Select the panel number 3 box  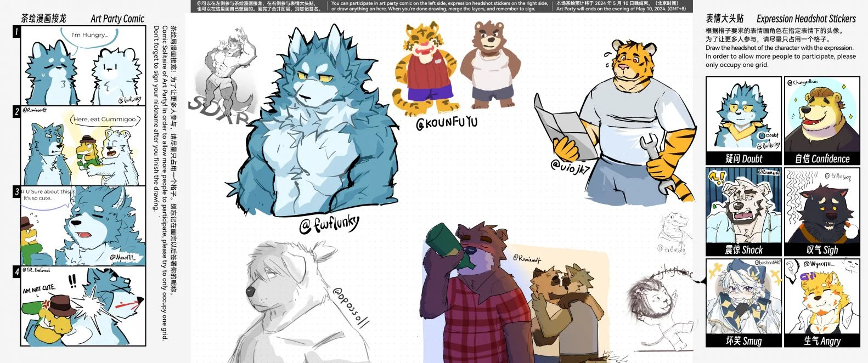[16, 191]
